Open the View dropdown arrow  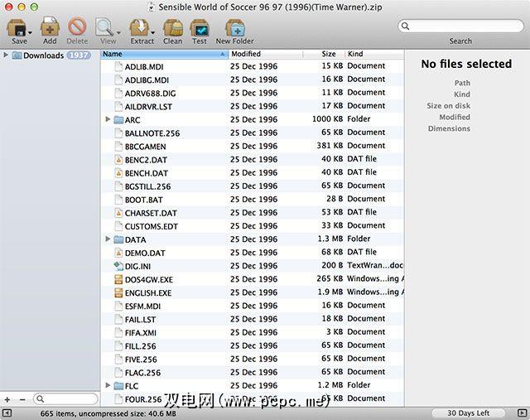[118, 33]
